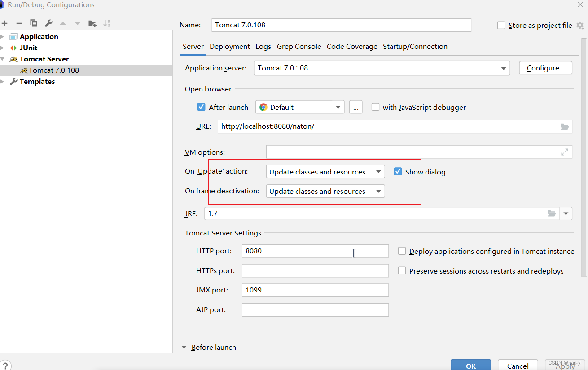588x370 pixels.
Task: Click the JMX port field
Action: (x=315, y=290)
